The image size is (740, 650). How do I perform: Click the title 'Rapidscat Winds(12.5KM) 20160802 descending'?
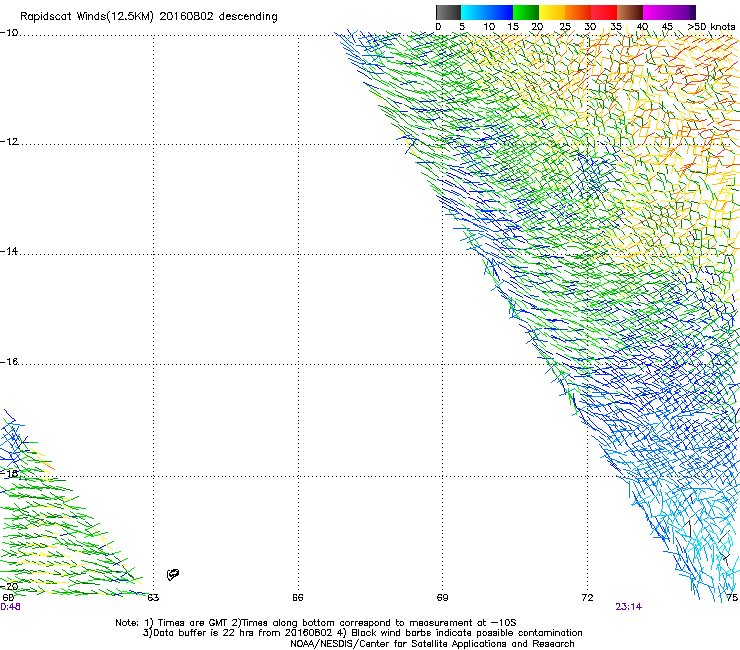[149, 17]
